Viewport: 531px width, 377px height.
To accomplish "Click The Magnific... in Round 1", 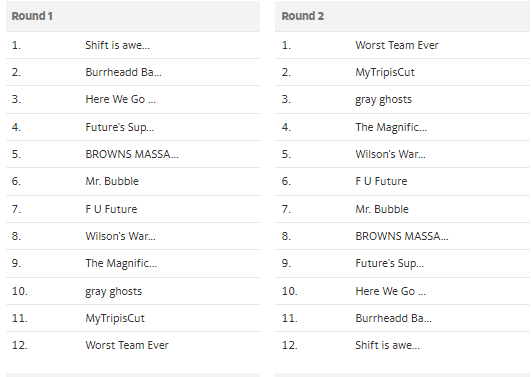I will coord(121,263).
